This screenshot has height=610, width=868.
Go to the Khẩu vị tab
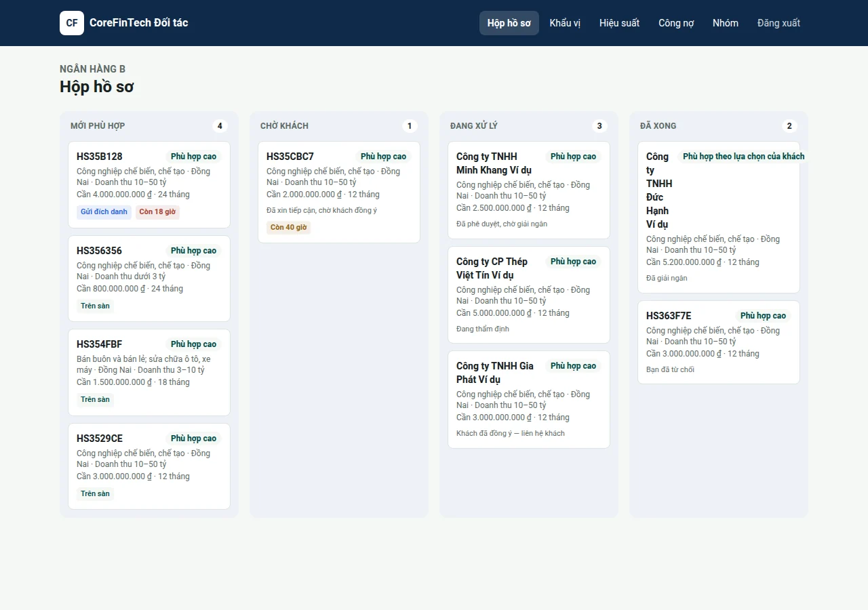(565, 23)
